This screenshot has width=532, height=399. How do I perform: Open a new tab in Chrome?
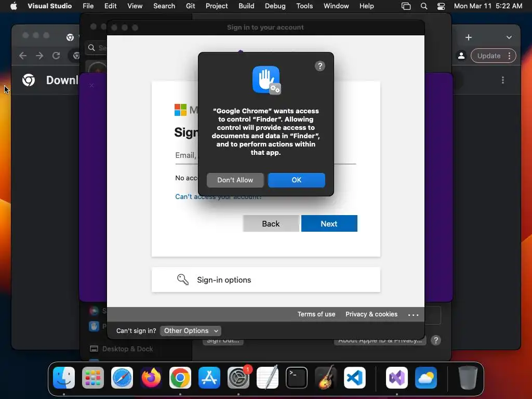pyautogui.click(x=469, y=37)
